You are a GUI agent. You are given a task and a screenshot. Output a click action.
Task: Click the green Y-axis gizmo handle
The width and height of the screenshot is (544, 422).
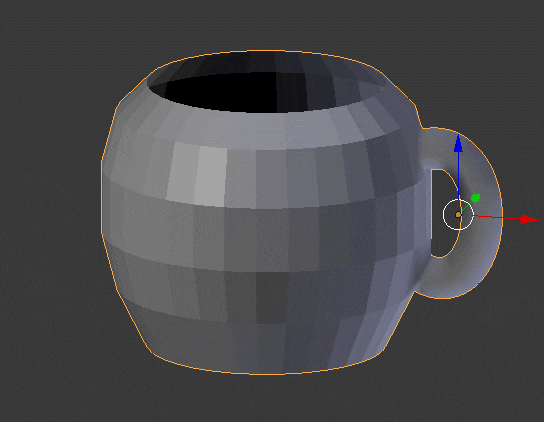click(x=475, y=198)
